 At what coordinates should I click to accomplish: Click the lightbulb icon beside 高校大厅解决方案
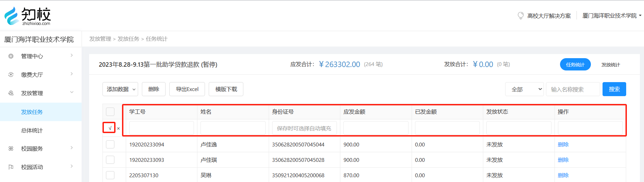tap(521, 16)
